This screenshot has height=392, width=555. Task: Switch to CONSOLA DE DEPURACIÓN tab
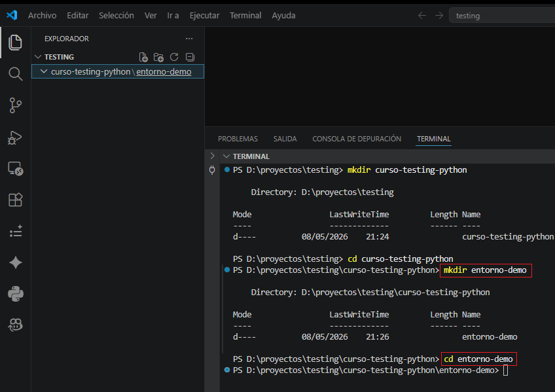357,139
